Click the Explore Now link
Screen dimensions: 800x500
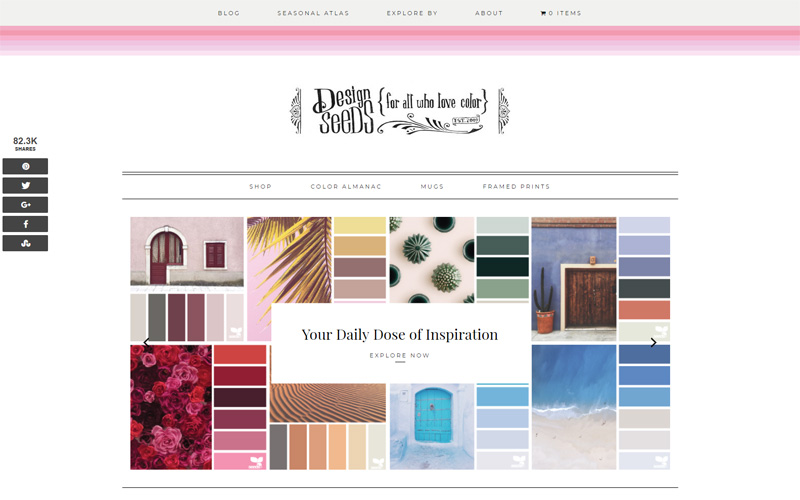(399, 356)
